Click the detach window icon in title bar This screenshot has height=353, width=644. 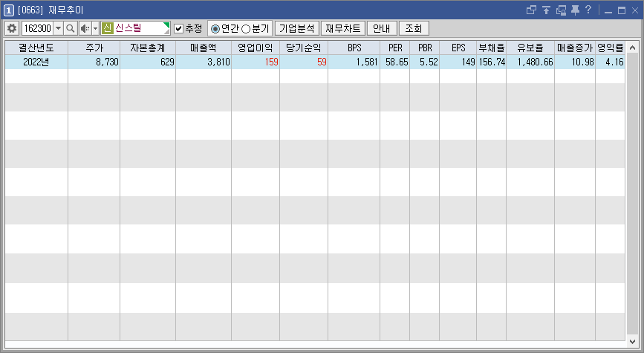531,10
